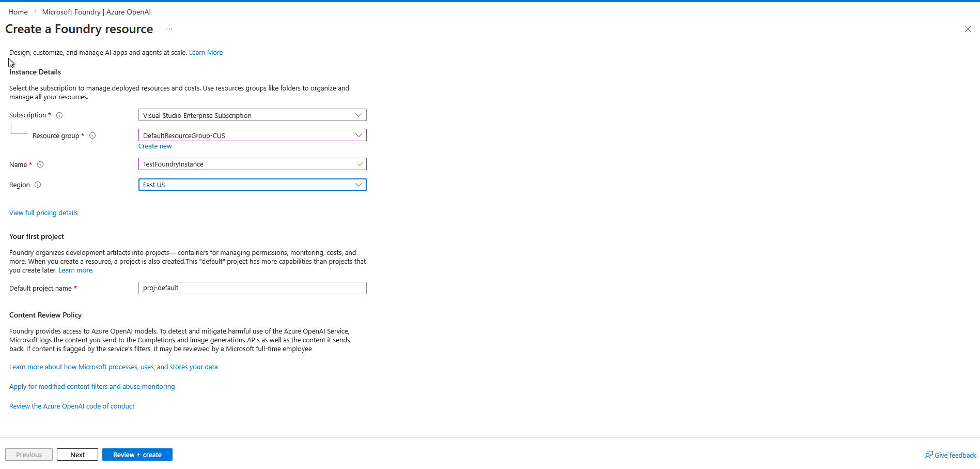
Task: Click the Name field info icon
Action: coord(40,164)
